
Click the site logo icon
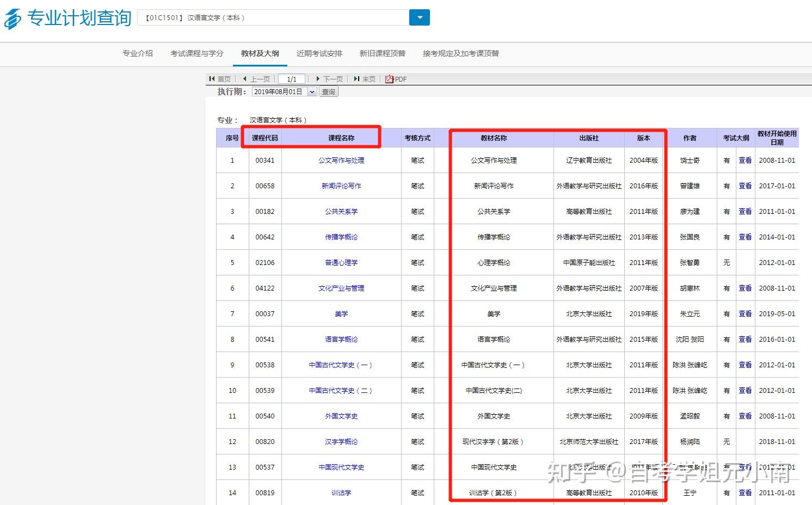pos(13,19)
